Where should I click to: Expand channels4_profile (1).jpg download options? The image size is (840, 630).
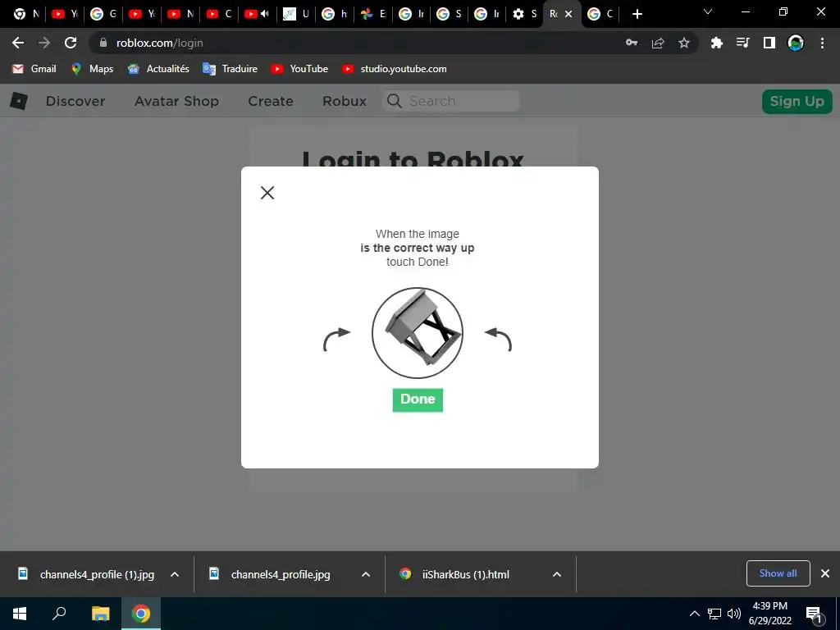coord(175,574)
